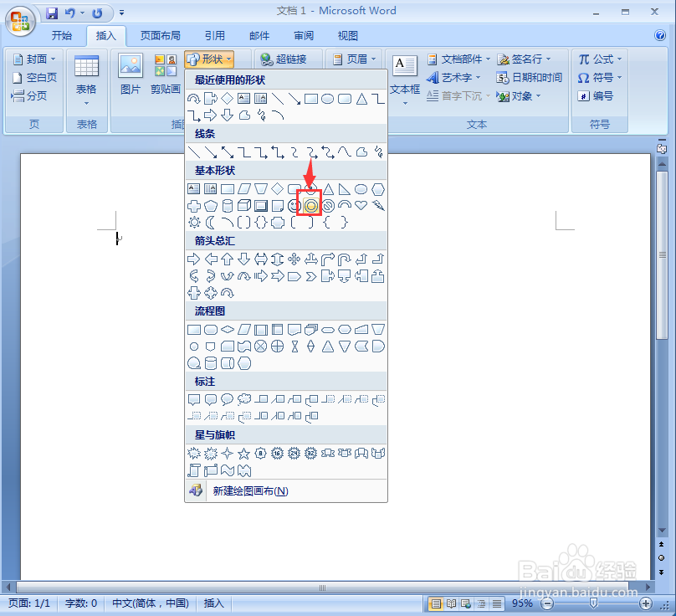Viewport: 676px width, 616px height.
Task: Switch to the References (引用) tab
Action: [x=215, y=36]
